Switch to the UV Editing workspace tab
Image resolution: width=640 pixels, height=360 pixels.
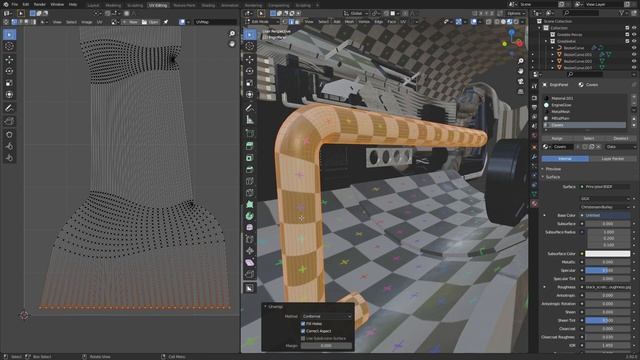point(158,5)
